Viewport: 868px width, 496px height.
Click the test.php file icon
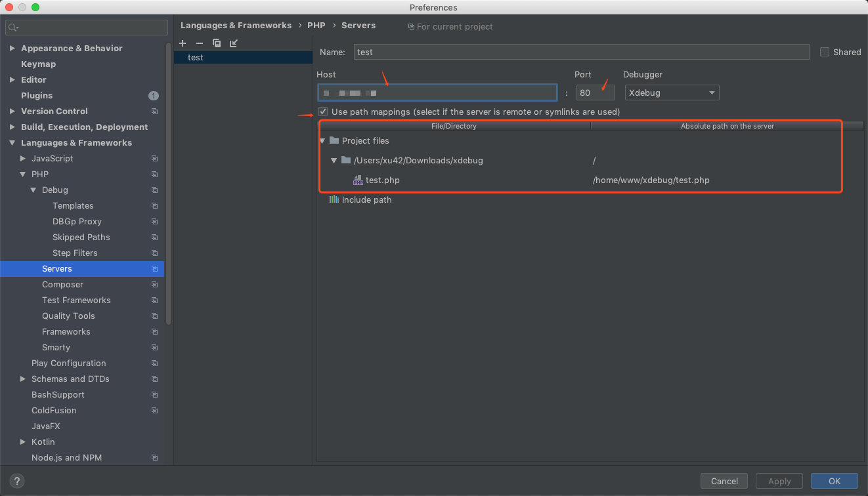358,180
